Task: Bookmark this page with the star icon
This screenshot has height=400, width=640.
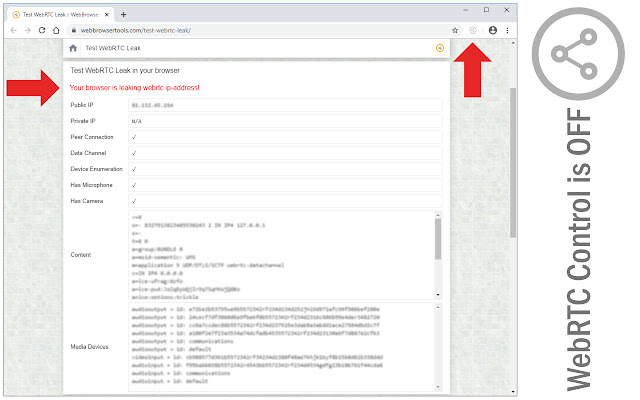Action: click(x=455, y=30)
